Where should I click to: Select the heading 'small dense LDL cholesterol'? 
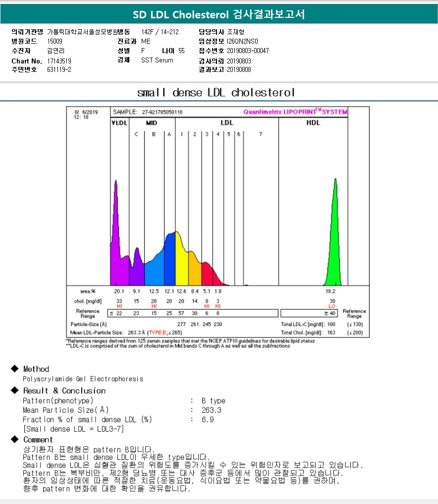pyautogui.click(x=216, y=93)
